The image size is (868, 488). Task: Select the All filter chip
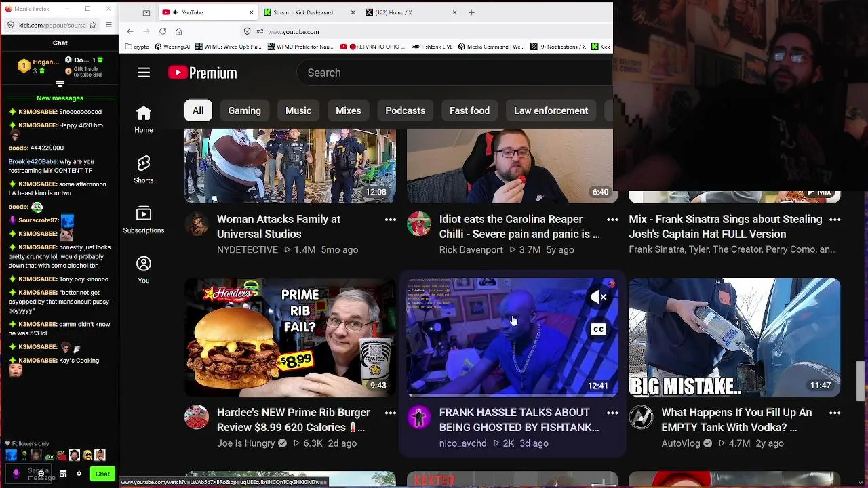[198, 110]
